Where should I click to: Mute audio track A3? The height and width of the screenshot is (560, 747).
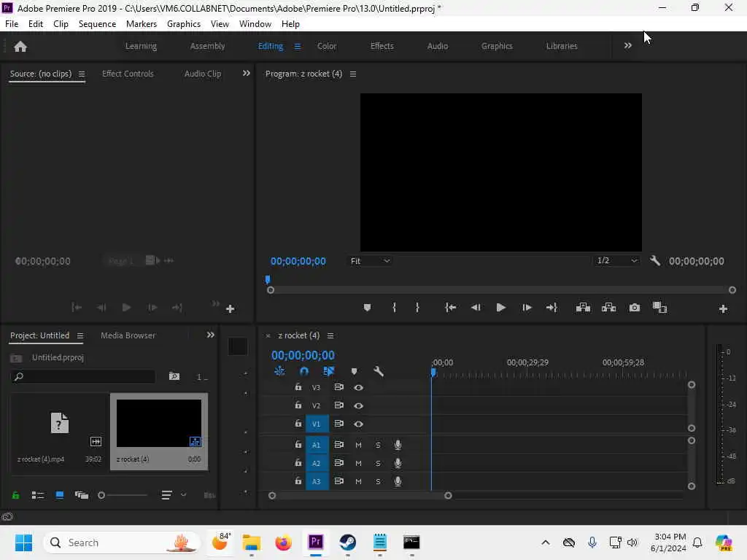(x=358, y=481)
